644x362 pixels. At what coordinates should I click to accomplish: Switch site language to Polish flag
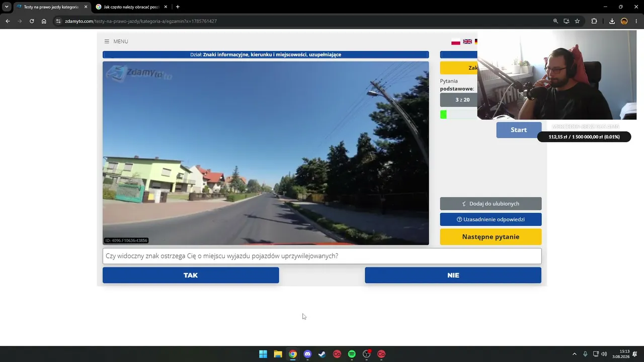tap(456, 42)
